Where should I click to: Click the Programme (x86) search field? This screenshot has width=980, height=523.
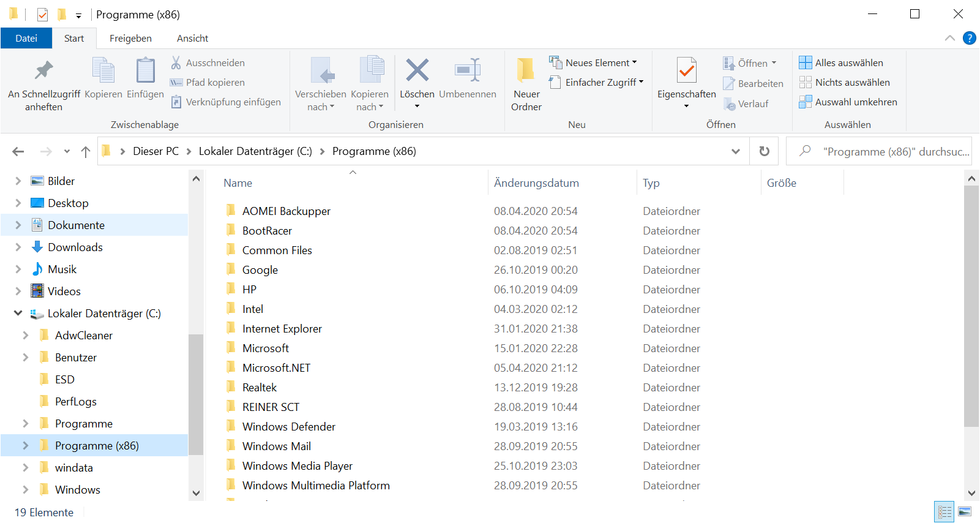coord(879,151)
